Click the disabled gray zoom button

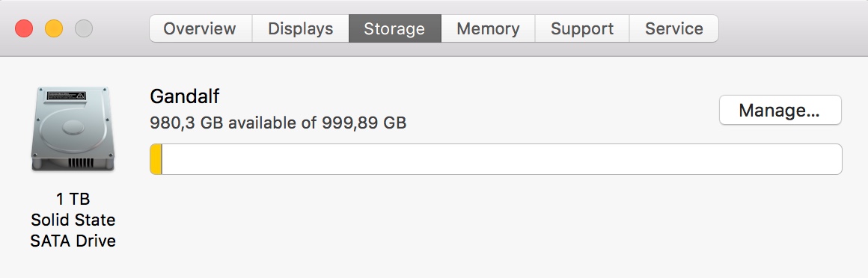pos(84,28)
